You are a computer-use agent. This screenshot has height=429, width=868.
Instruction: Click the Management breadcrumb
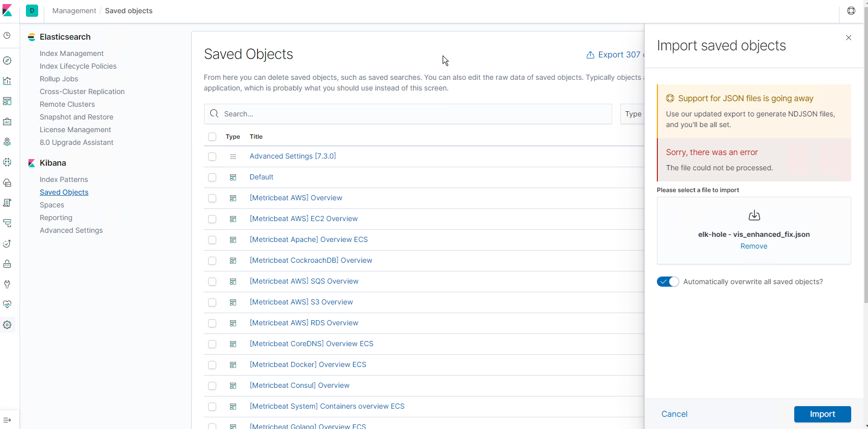pyautogui.click(x=74, y=11)
